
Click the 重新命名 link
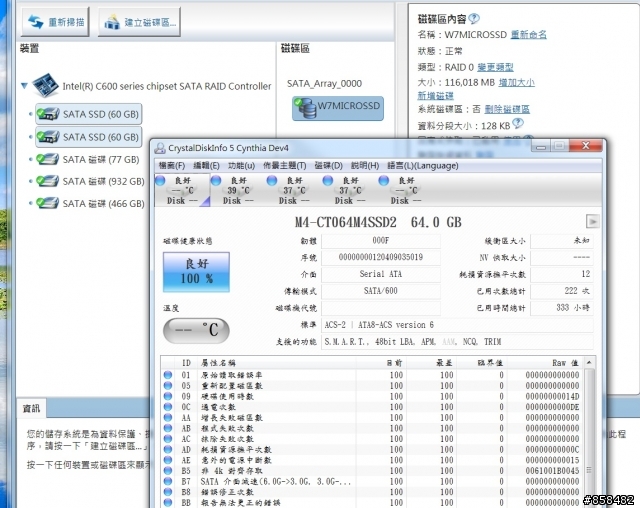[529, 35]
